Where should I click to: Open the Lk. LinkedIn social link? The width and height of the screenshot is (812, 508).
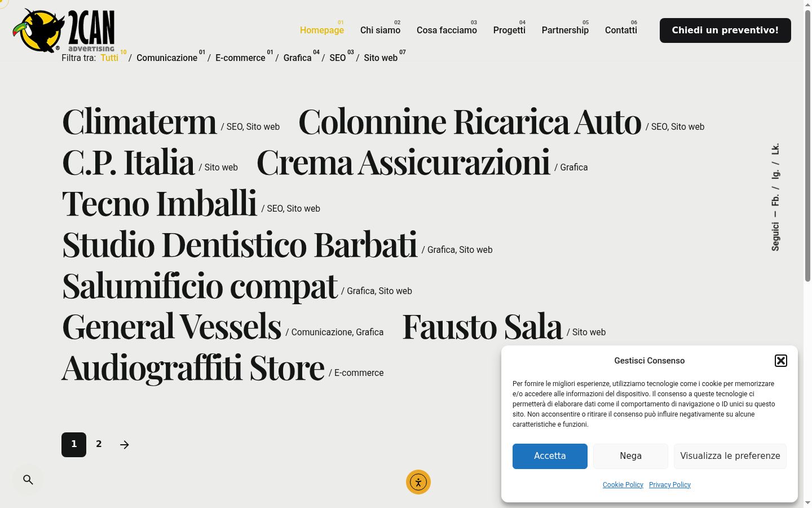click(x=775, y=149)
